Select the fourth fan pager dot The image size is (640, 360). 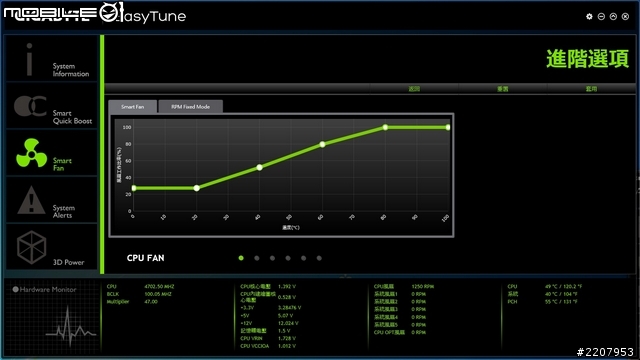pyautogui.click(x=288, y=258)
